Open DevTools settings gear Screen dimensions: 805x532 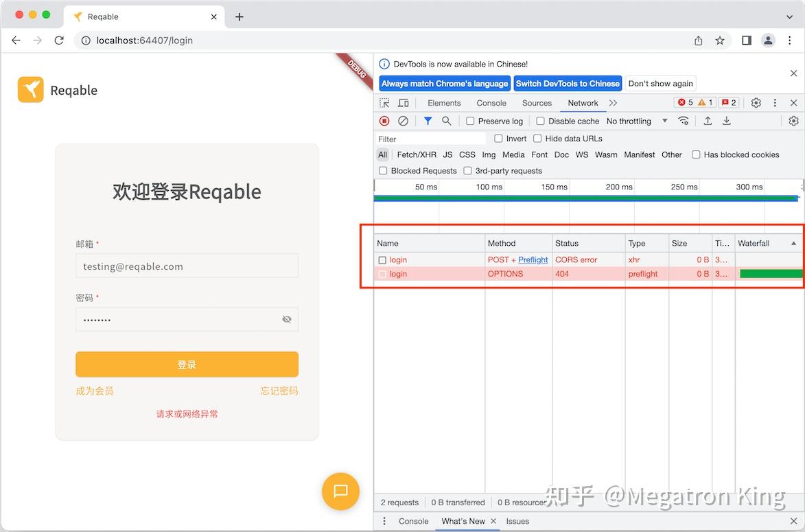click(x=756, y=102)
